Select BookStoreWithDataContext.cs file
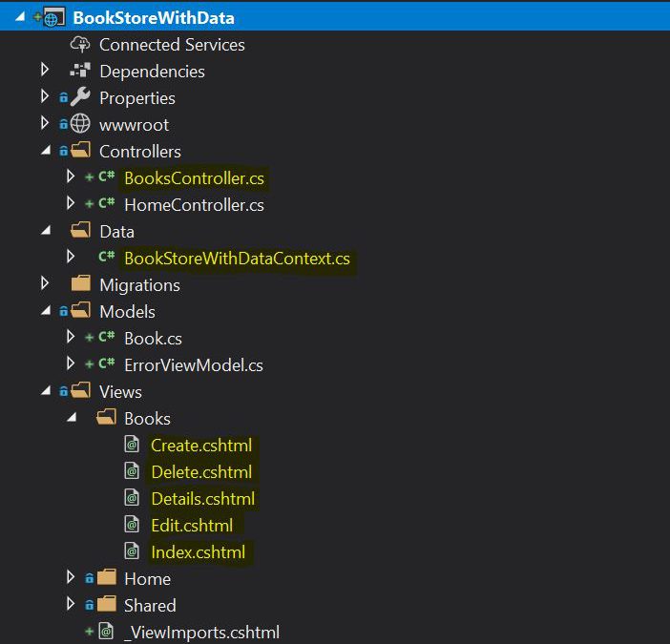The width and height of the screenshot is (670, 644). 237,258
